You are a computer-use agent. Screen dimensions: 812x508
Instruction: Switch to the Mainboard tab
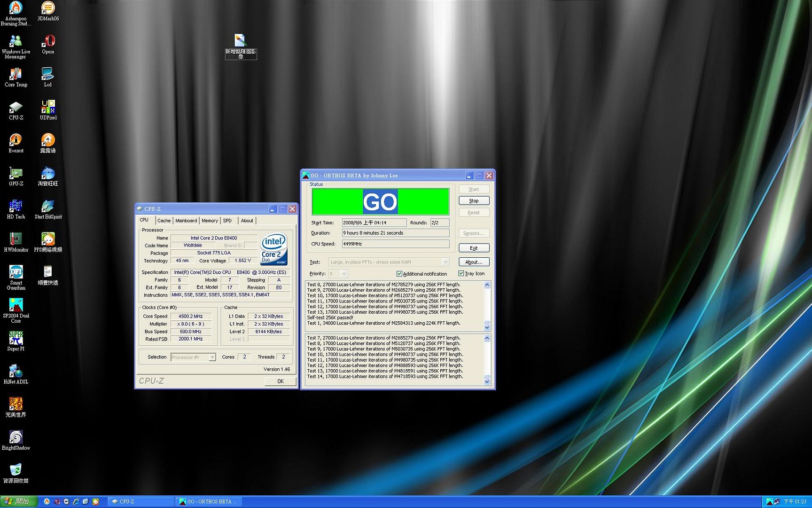(186, 221)
